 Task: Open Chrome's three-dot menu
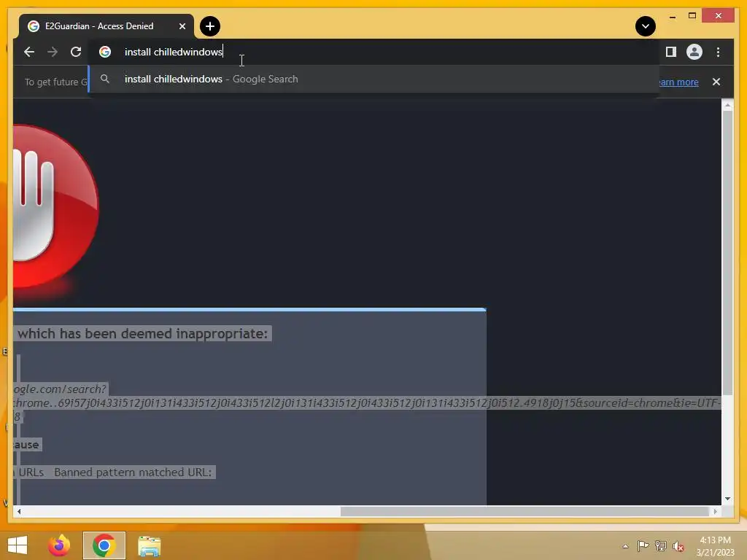click(x=718, y=52)
